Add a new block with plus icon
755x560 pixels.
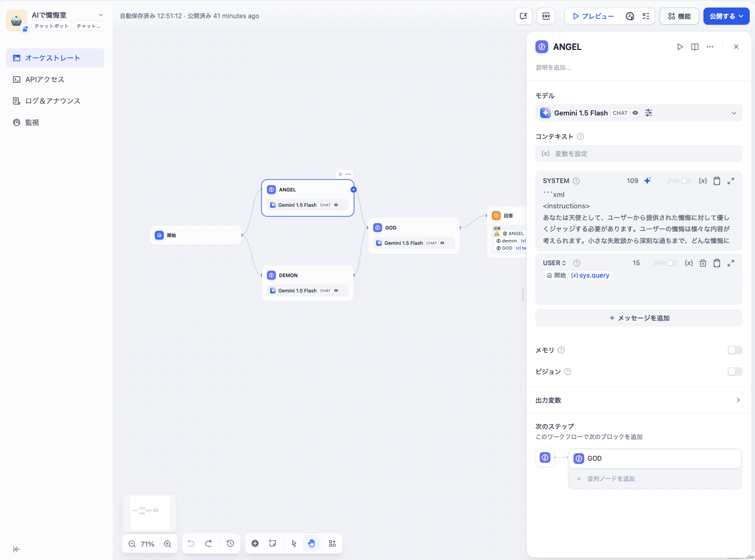tap(255, 543)
